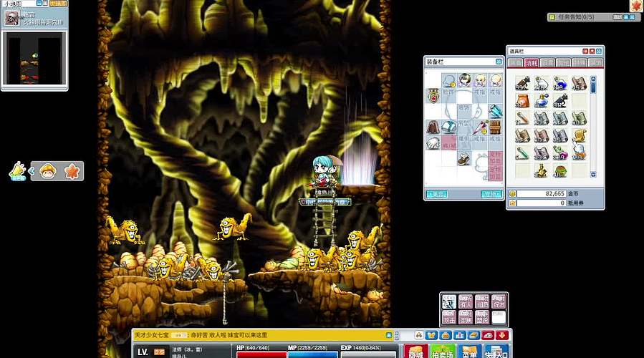
Task: Click the empty white quick slot key
Action: click(x=499, y=317)
